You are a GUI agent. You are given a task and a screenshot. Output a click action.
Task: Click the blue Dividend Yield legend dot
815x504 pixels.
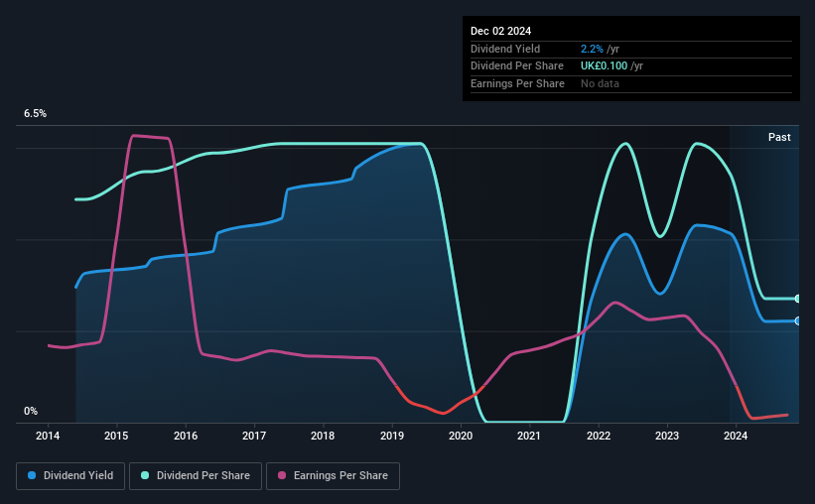tap(32, 475)
